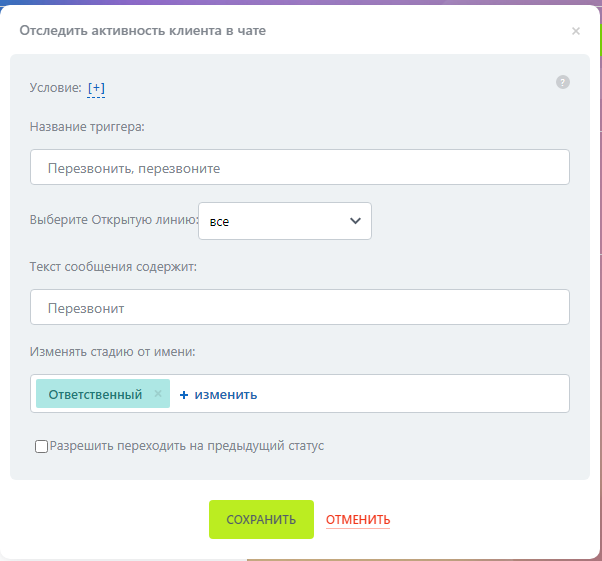Focus the Название триггера input field
602x561 pixels.
click(299, 168)
